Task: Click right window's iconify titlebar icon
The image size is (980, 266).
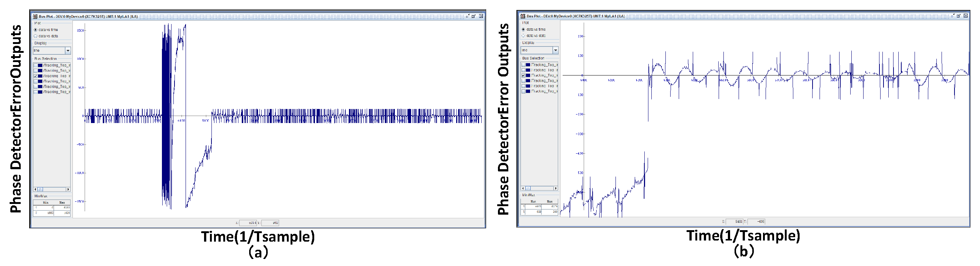Action: [952, 16]
